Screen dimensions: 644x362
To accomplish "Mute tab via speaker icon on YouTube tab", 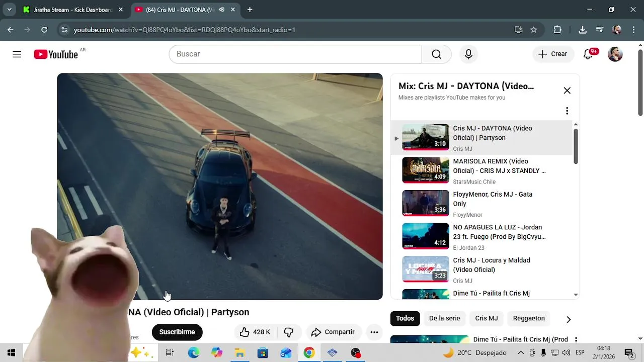I will tap(221, 10).
